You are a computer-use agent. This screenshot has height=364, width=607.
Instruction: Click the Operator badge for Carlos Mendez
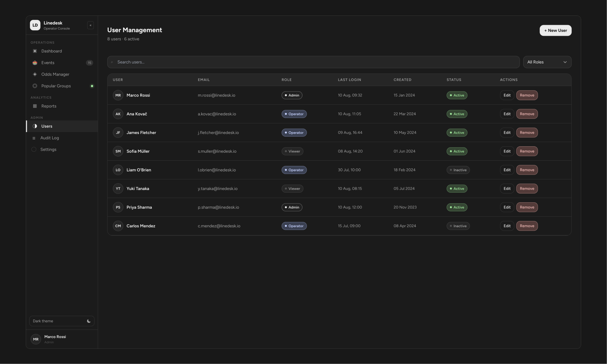[294, 226]
